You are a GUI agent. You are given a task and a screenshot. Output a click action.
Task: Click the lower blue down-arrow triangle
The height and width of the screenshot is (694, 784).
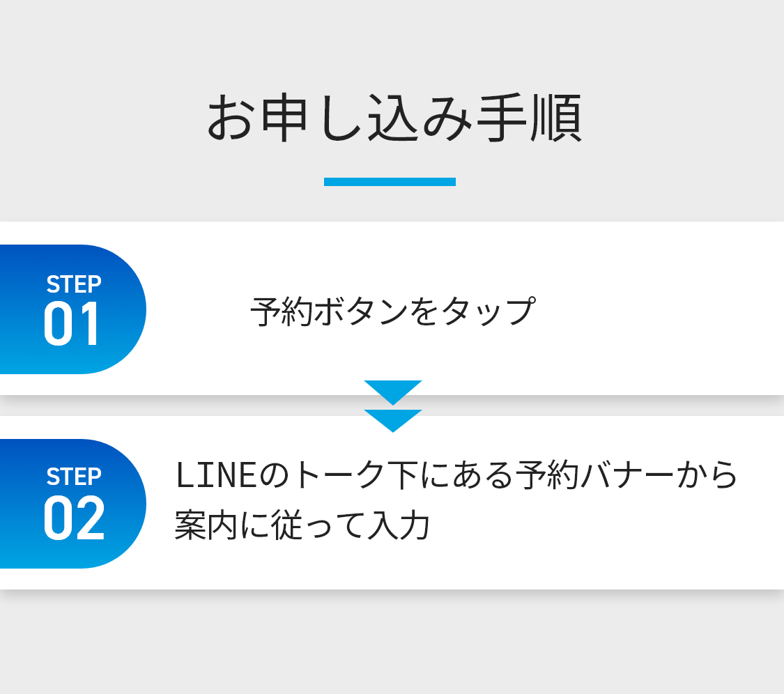pos(393,419)
